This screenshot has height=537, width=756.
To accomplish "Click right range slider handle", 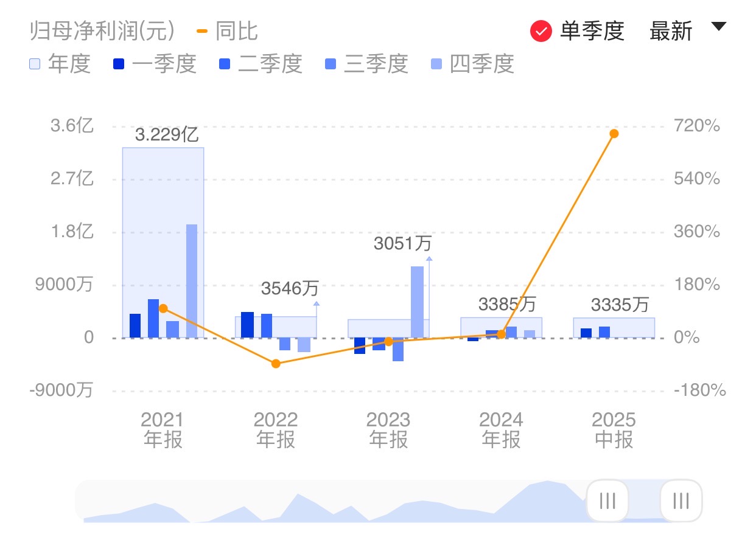I will click(x=681, y=501).
